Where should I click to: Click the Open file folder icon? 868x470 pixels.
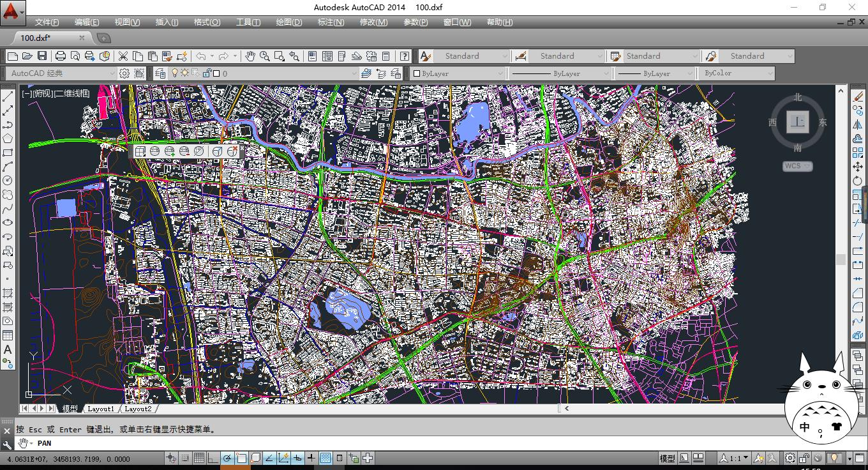coord(27,56)
